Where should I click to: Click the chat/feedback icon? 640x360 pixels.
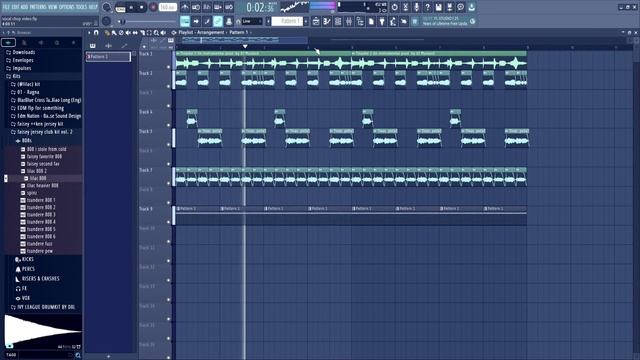460,7
